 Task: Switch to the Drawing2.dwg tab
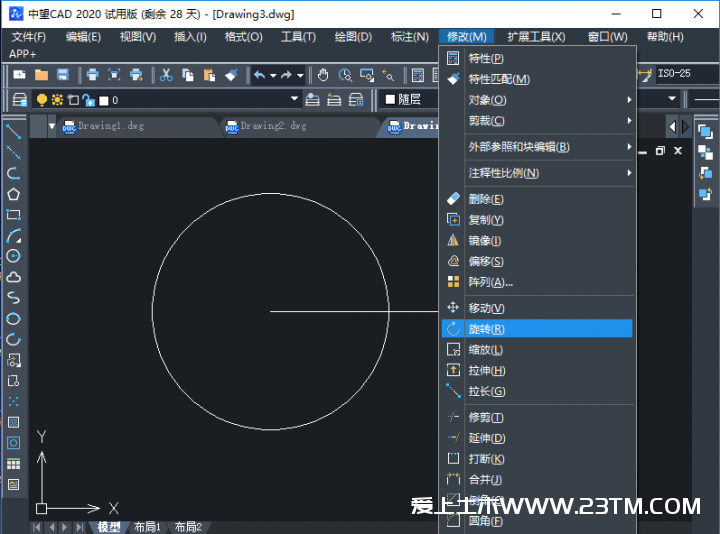272,127
